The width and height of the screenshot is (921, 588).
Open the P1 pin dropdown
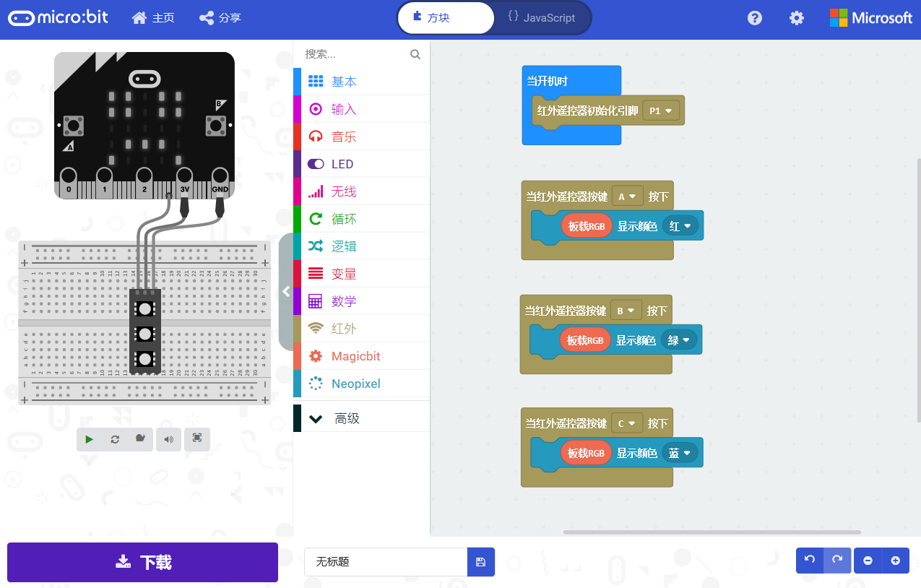[661, 111]
